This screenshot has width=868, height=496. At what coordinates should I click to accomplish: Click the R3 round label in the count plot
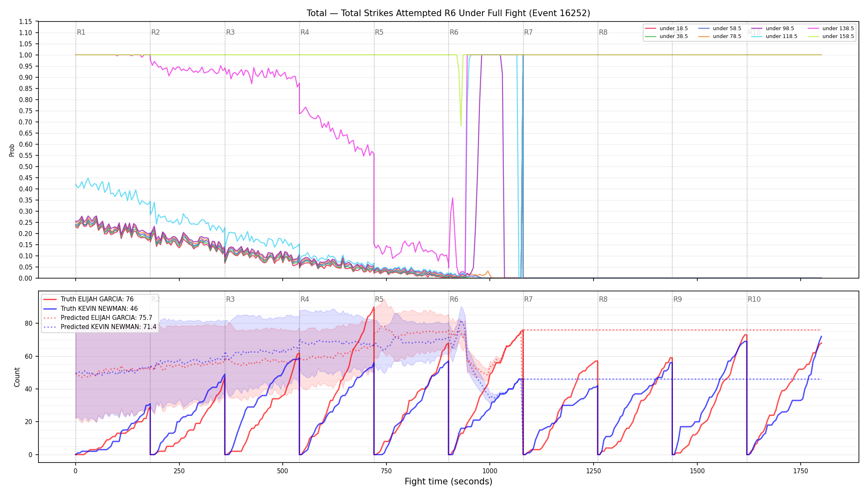click(230, 299)
